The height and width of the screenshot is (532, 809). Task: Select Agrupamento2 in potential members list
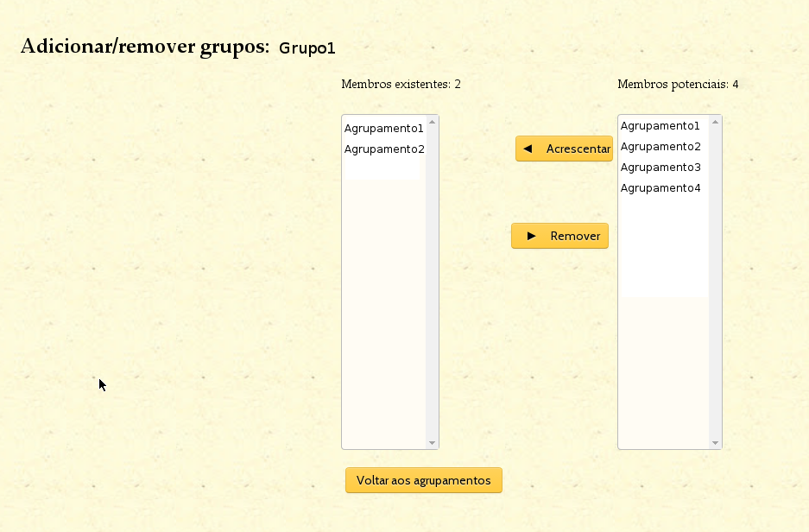tap(660, 147)
